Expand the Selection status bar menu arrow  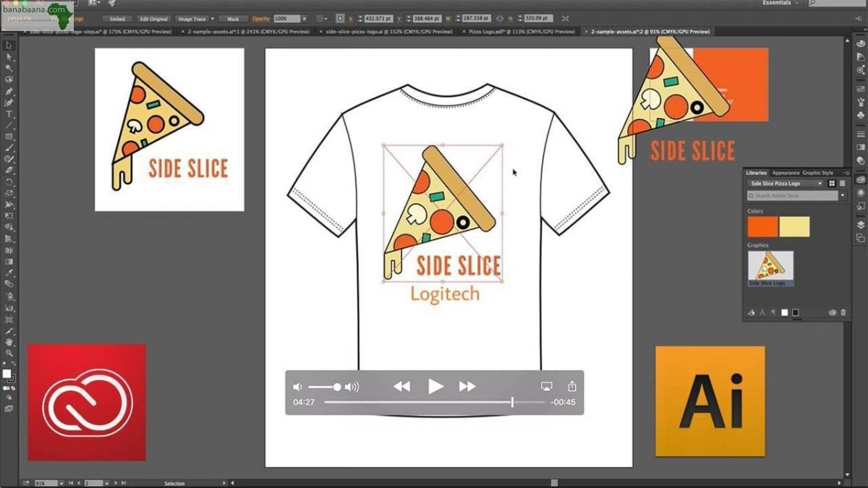(x=224, y=483)
